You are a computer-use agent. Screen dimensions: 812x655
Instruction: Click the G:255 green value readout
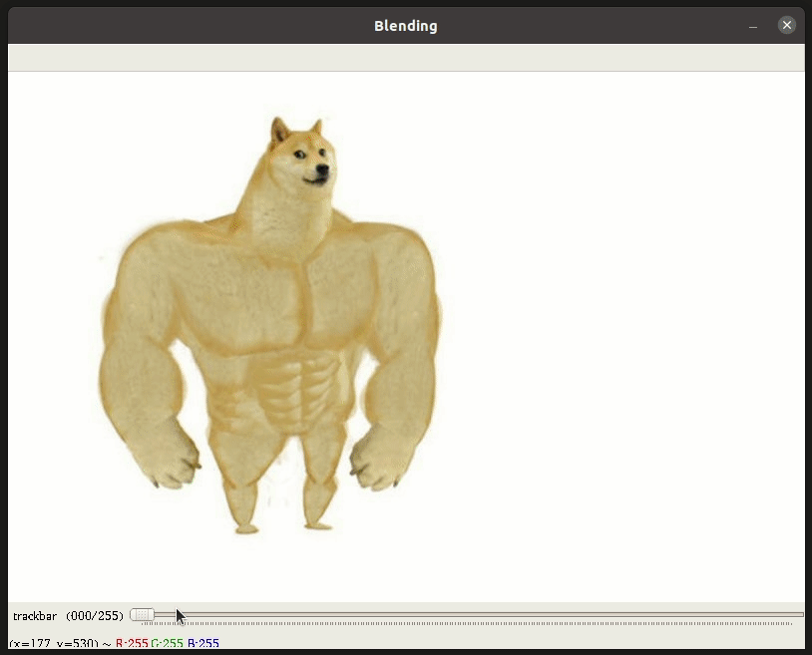click(168, 643)
